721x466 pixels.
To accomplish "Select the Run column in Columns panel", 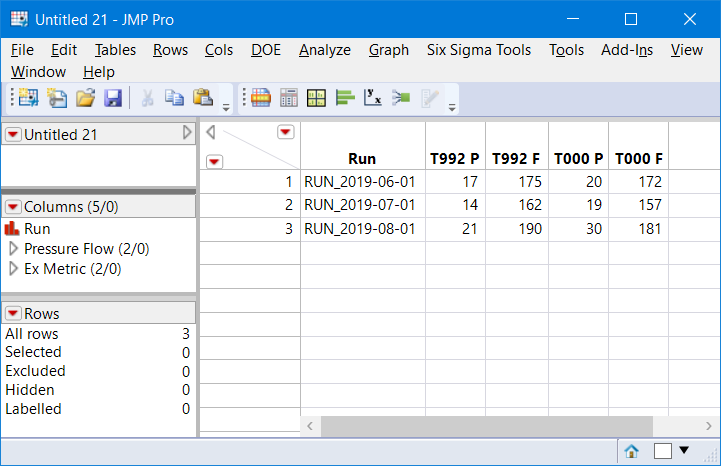I will [x=37, y=229].
